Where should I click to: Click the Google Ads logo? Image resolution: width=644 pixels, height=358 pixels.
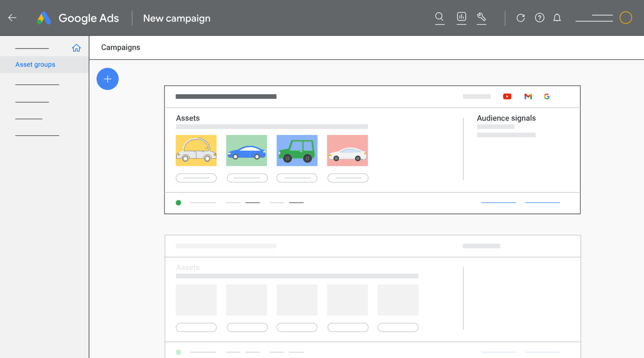coord(77,18)
